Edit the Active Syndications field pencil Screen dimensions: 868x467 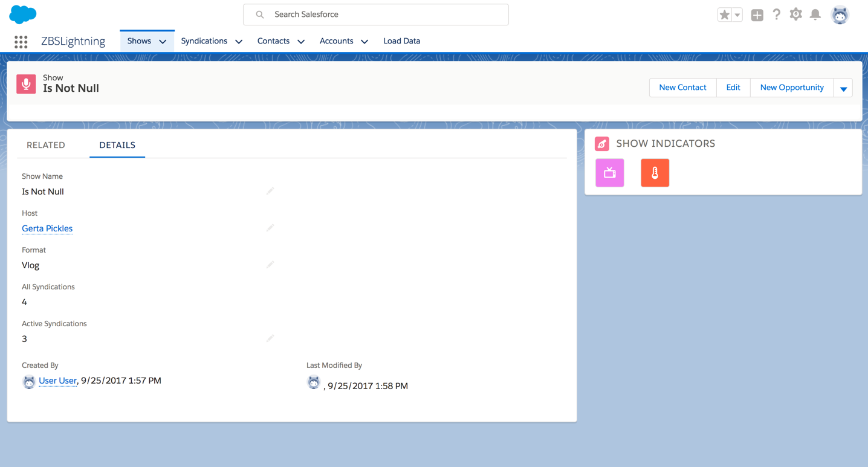[270, 338]
